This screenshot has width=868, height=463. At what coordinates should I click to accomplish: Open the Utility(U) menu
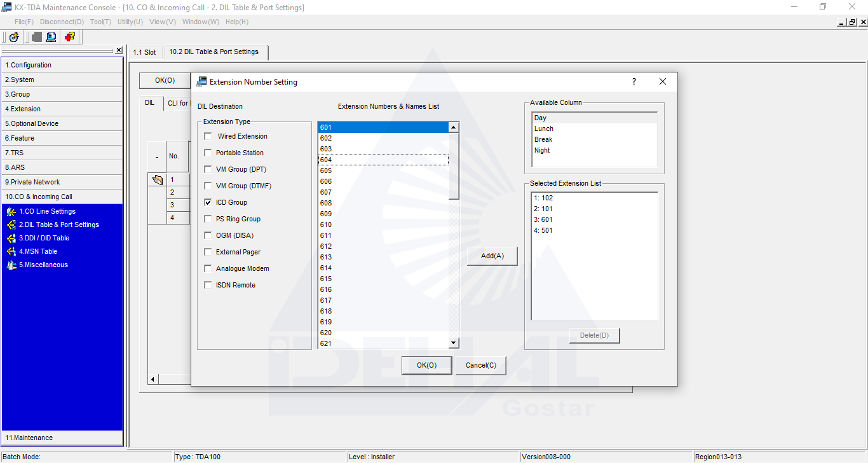(130, 22)
